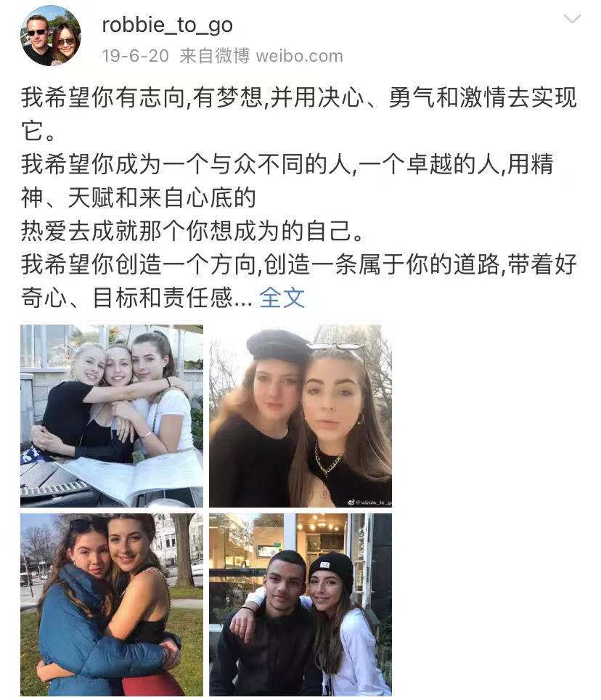Image resolution: width=601 pixels, height=700 pixels.
Task: Open photo with blue puffer jacket hug
Action: [x=112, y=604]
